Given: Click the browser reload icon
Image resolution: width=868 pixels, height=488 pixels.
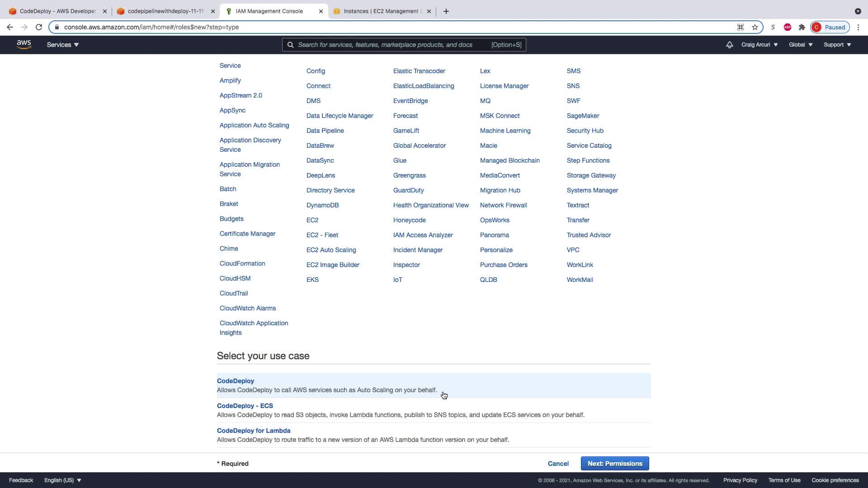Looking at the screenshot, I should point(39,27).
